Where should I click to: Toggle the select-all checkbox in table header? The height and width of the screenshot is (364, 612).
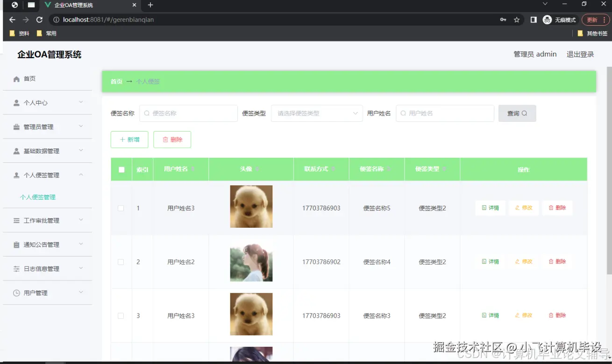(121, 170)
